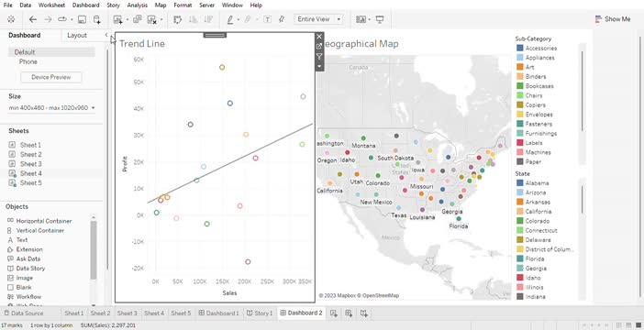Open the Format menu
This screenshot has width=644, height=330.
point(183,5)
